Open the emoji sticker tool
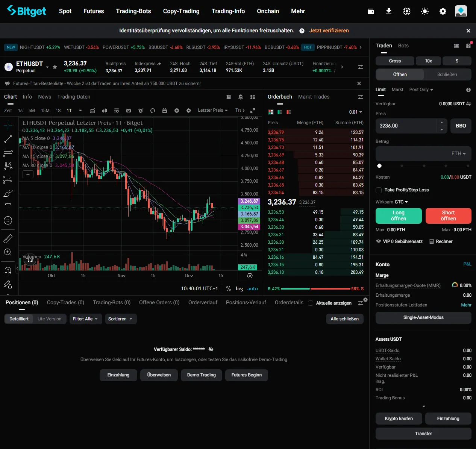This screenshot has height=449, width=476. click(8, 220)
